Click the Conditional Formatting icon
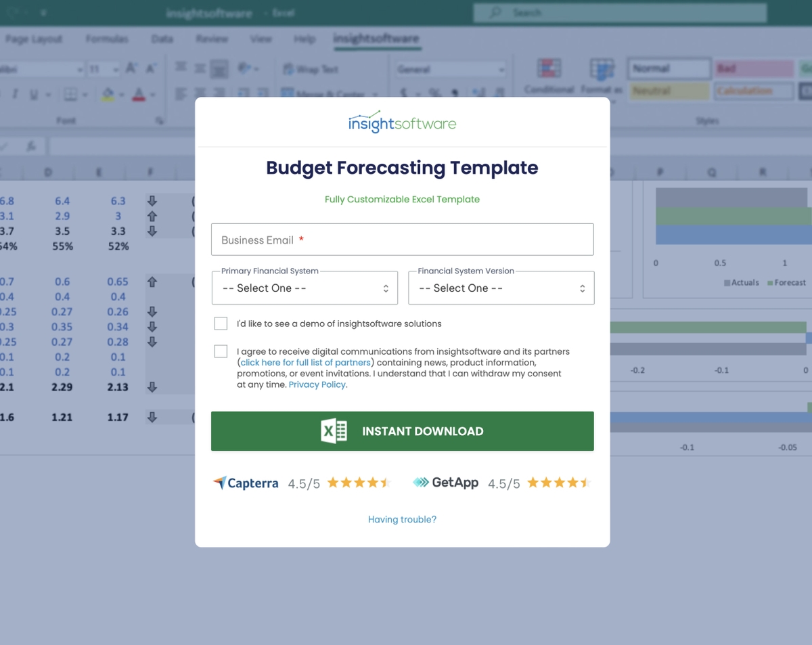 [x=549, y=69]
